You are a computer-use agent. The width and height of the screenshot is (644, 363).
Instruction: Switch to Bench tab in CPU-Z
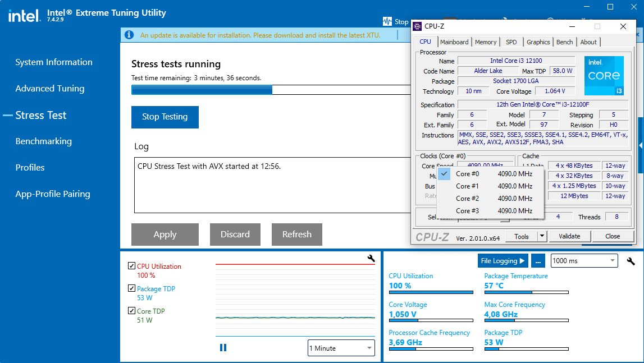564,42
